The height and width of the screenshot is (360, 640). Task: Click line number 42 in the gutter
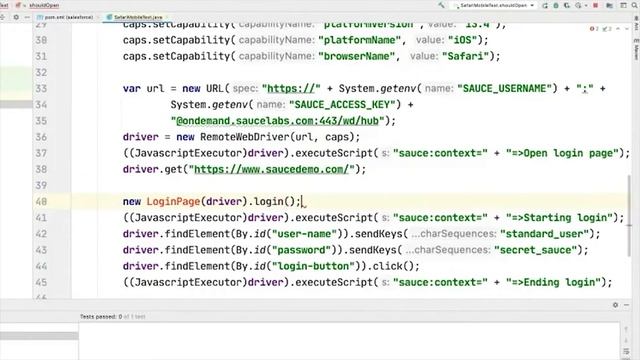pos(41,234)
